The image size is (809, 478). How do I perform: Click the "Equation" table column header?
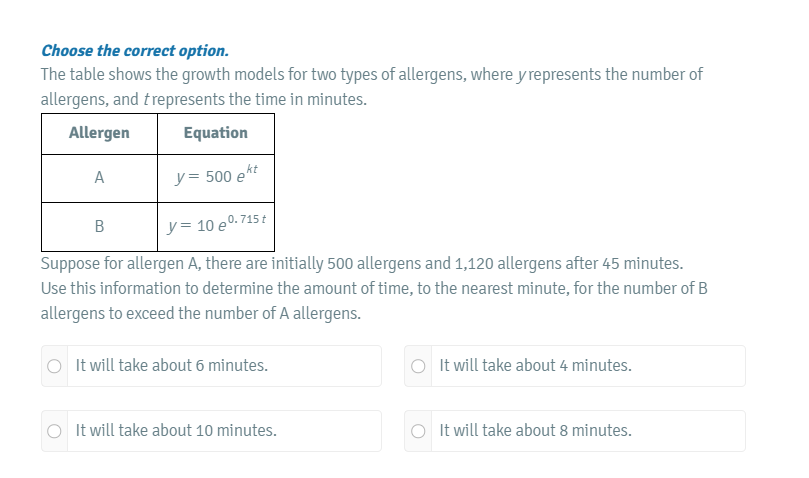click(216, 133)
